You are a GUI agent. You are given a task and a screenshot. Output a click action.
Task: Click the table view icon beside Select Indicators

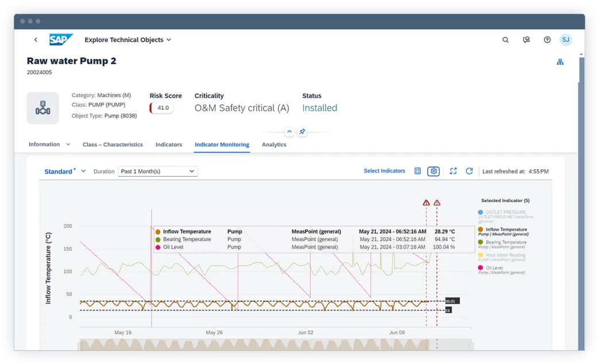pyautogui.click(x=418, y=171)
